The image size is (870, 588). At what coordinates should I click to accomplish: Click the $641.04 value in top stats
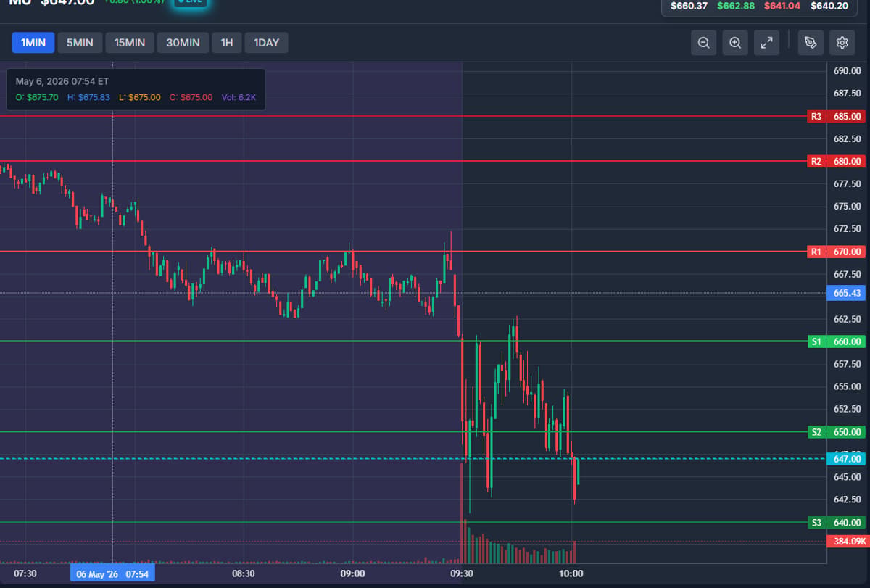(x=782, y=6)
